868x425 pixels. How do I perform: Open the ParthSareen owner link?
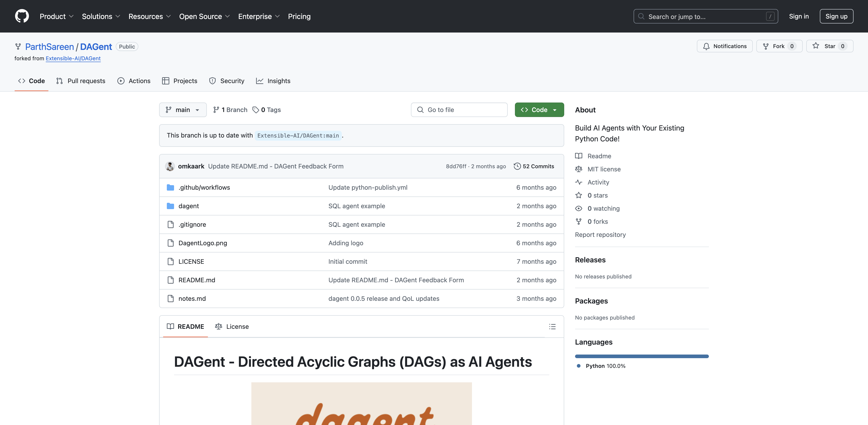(x=50, y=47)
